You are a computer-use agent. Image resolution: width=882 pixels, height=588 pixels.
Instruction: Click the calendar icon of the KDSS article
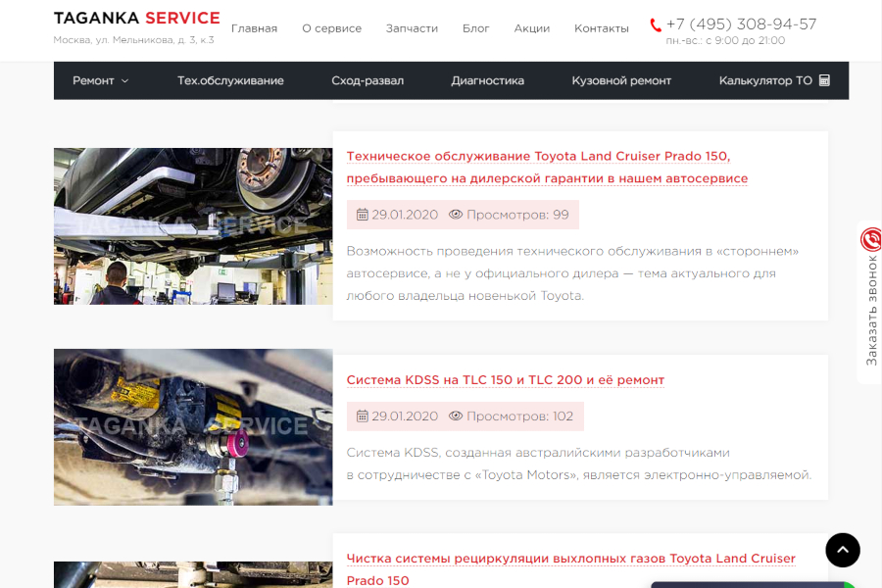tap(362, 416)
